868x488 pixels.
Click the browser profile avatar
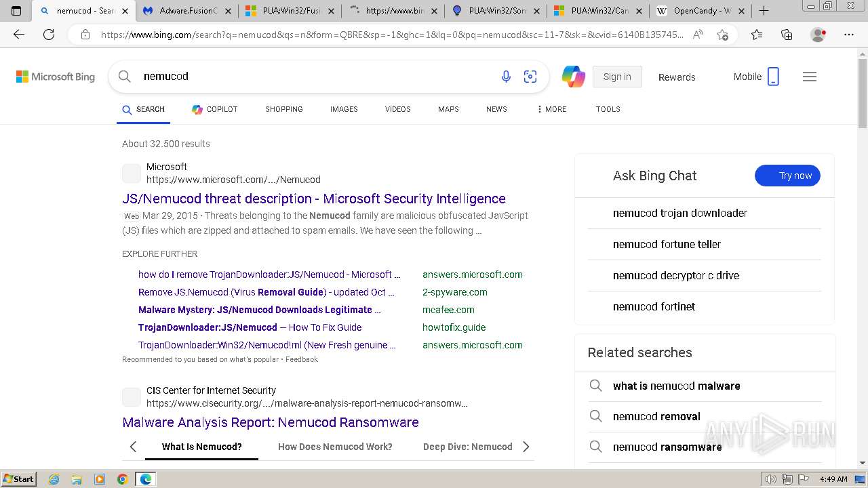(818, 35)
